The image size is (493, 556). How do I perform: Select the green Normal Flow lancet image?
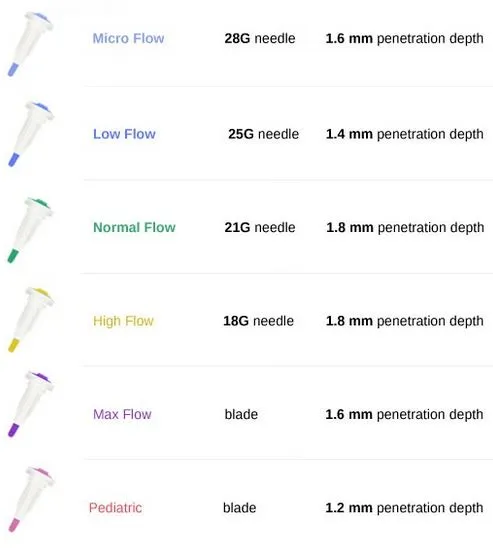(x=30, y=230)
